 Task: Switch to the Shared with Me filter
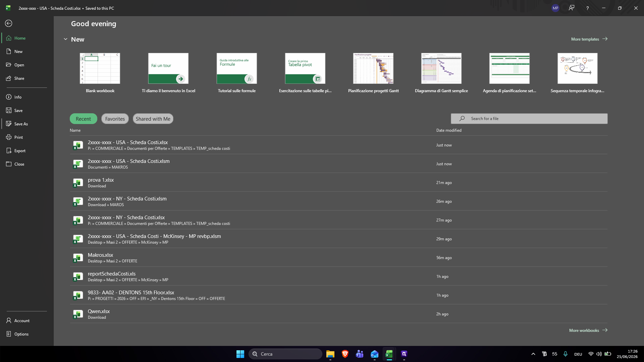(153, 119)
